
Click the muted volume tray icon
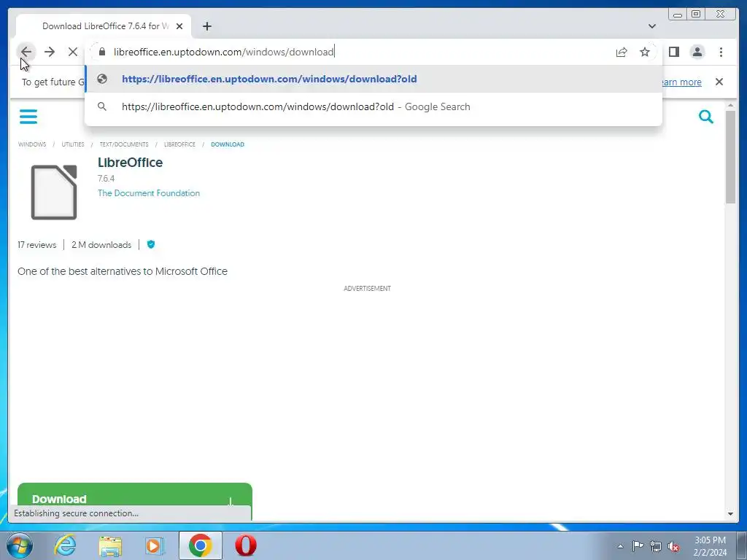pos(673,547)
